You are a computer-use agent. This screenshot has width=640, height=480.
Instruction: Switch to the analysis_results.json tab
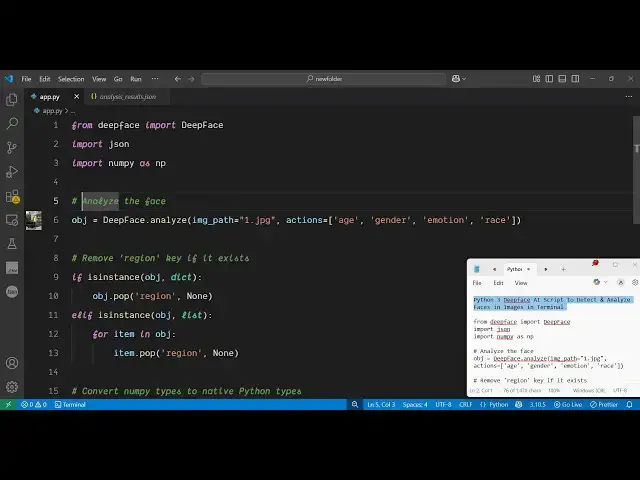(127, 97)
